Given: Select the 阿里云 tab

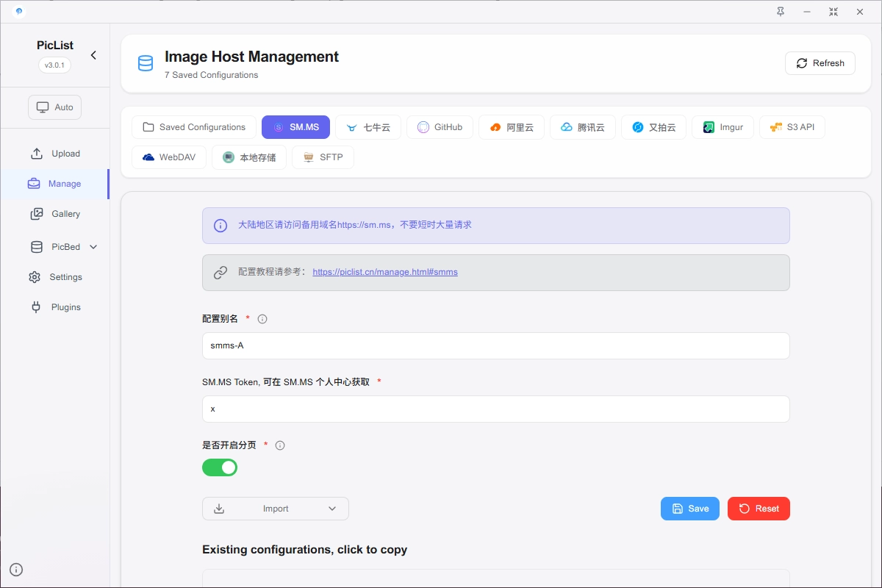Looking at the screenshot, I should (x=511, y=127).
